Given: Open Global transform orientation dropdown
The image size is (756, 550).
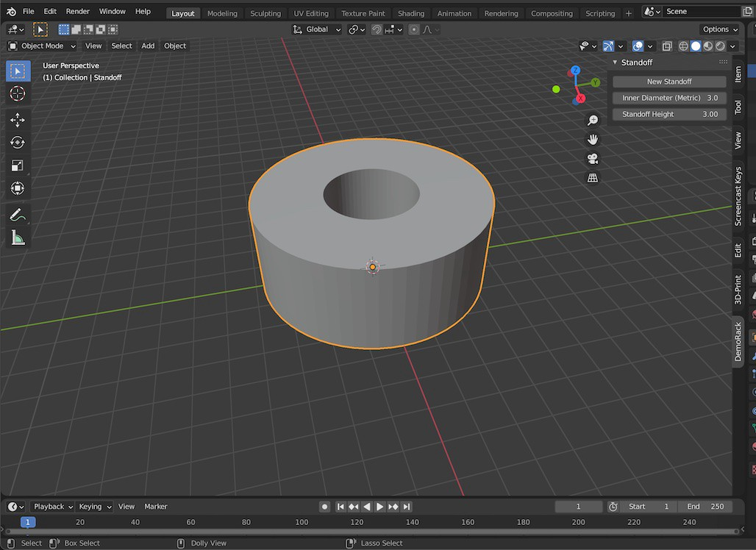Looking at the screenshot, I should pyautogui.click(x=317, y=29).
